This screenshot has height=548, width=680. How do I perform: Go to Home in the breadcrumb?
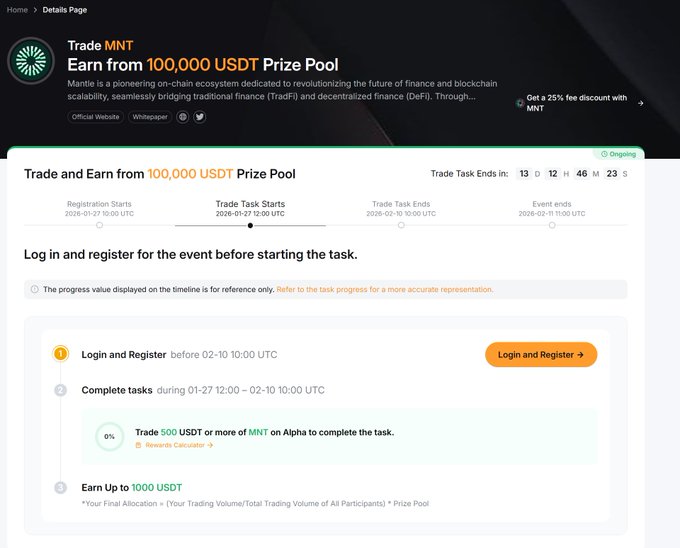pos(17,10)
